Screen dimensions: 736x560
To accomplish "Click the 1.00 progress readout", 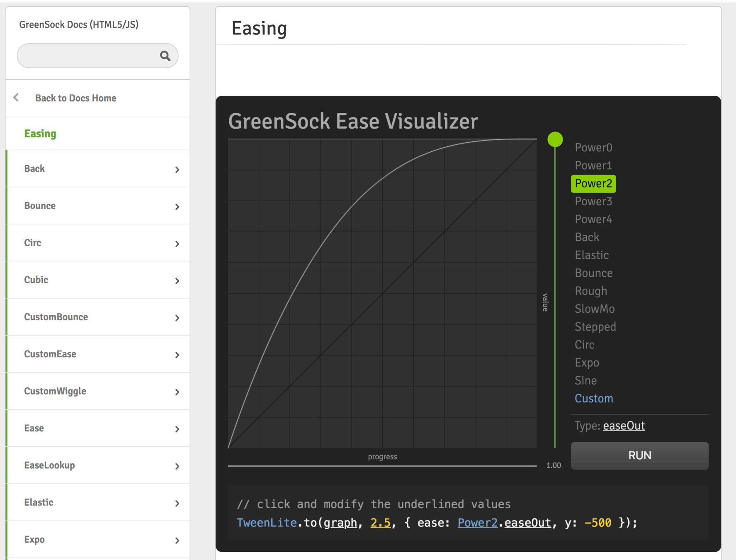I will 554,465.
